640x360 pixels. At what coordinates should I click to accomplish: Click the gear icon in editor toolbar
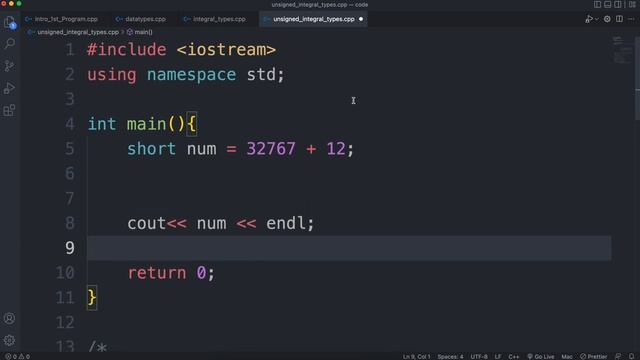click(x=607, y=19)
